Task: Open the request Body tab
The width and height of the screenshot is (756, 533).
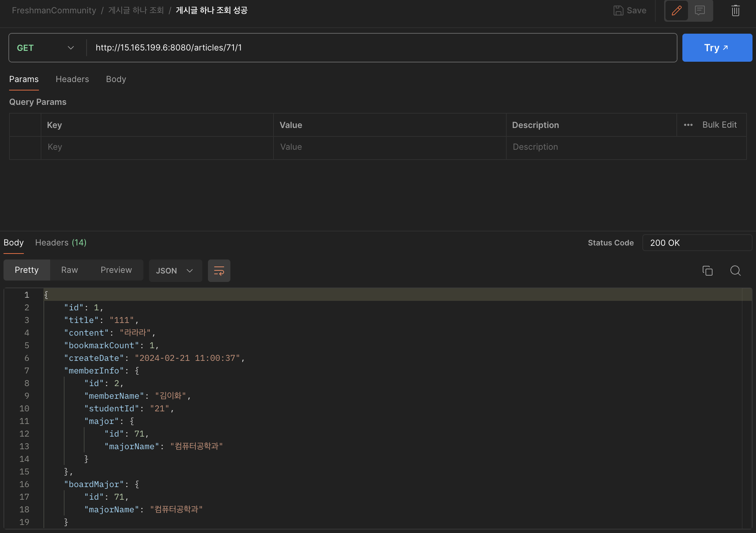Action: coord(116,79)
